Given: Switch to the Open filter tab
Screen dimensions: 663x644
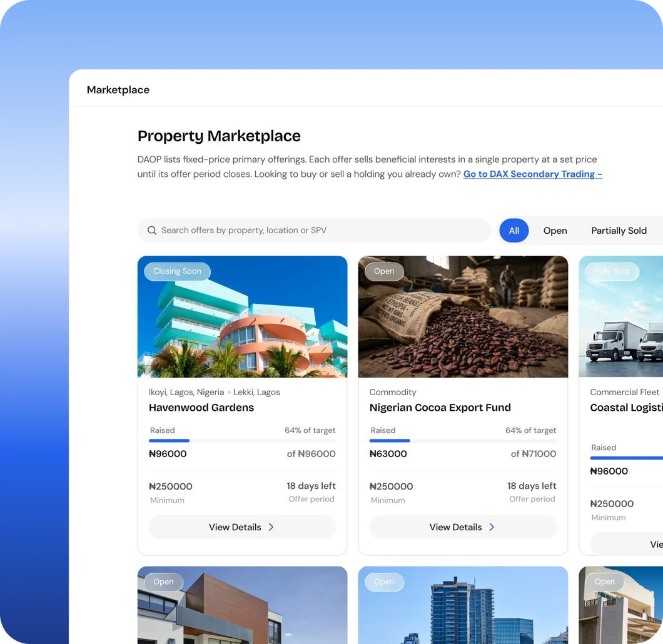Looking at the screenshot, I should 555,231.
